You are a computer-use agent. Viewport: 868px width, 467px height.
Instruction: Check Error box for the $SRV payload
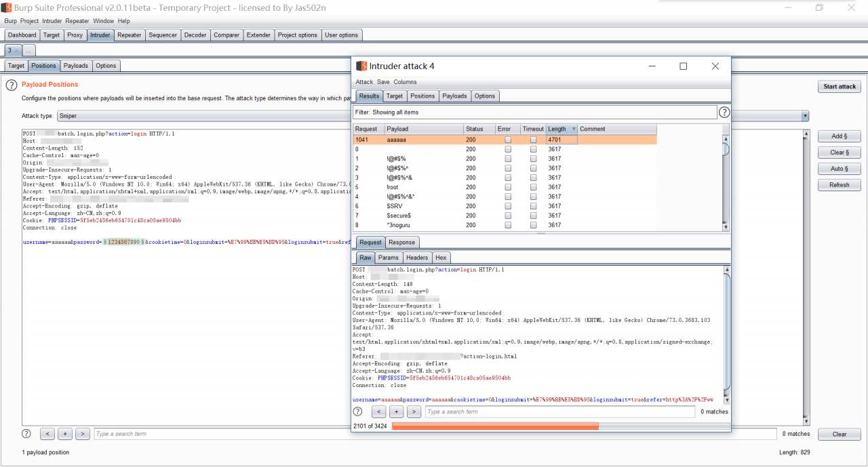point(508,206)
